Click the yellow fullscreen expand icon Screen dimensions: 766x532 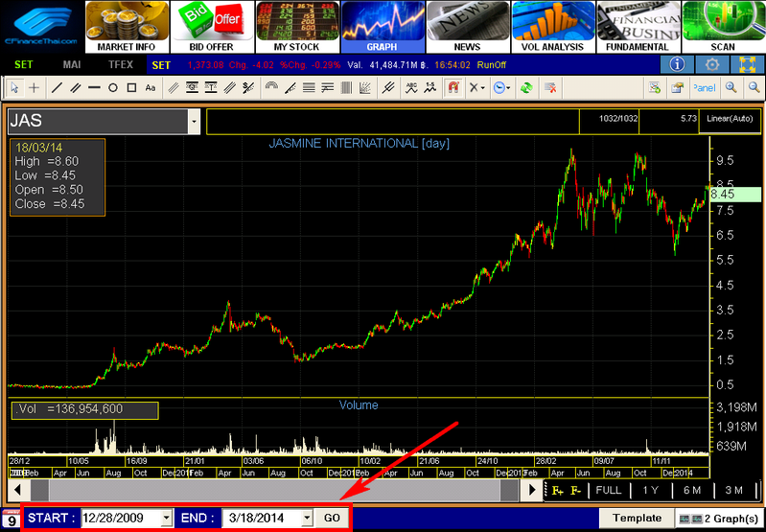(748, 64)
